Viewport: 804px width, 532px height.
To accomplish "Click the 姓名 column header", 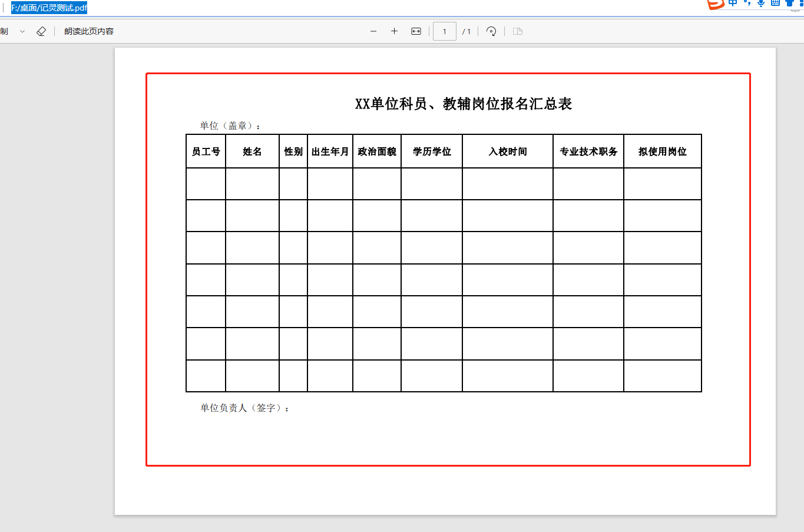I will click(x=253, y=151).
